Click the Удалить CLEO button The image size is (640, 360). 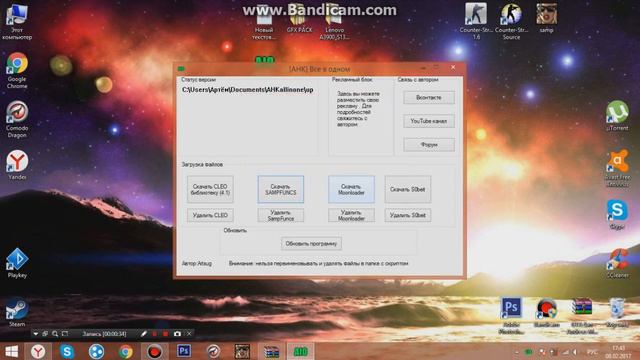click(x=210, y=215)
